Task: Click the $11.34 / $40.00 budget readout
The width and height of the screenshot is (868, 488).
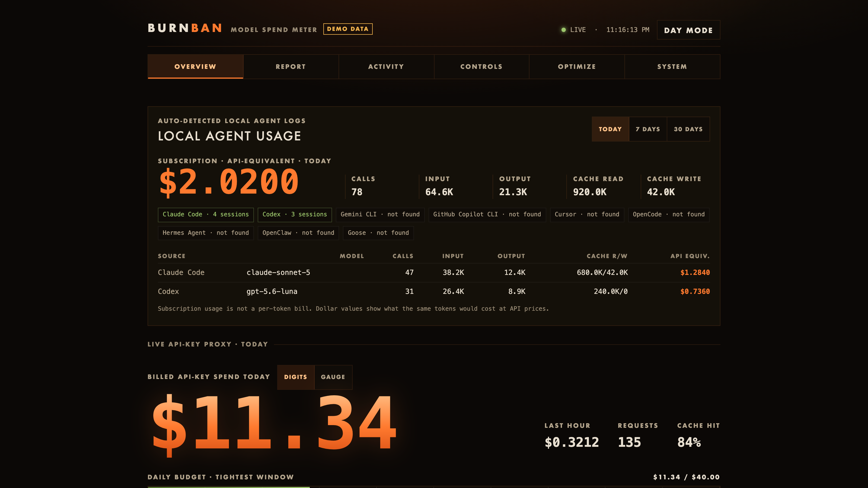Action: pyautogui.click(x=686, y=477)
